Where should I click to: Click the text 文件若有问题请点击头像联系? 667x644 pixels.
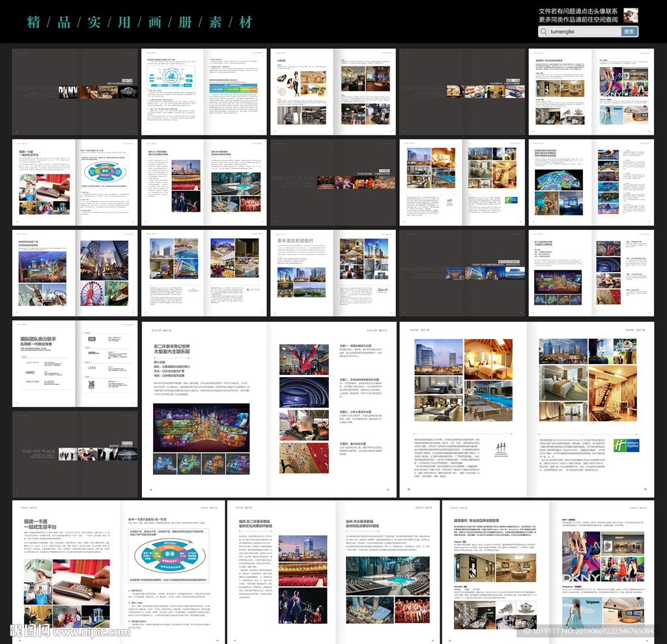point(578,11)
